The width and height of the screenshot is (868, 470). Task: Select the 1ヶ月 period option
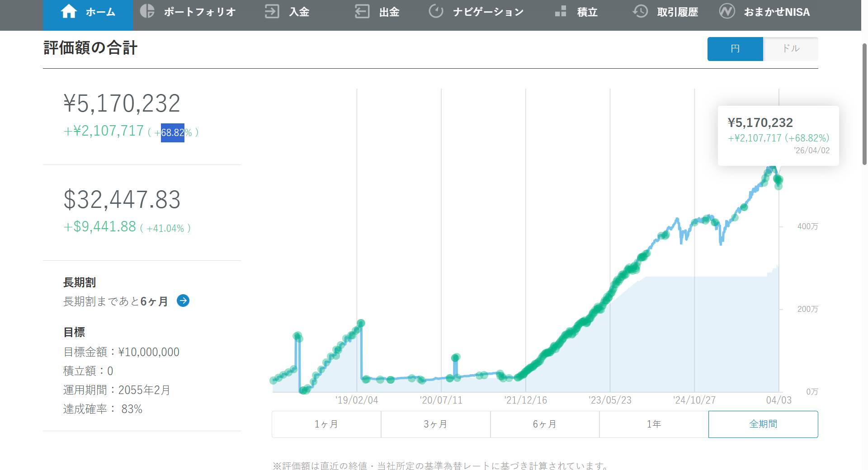[x=326, y=424]
